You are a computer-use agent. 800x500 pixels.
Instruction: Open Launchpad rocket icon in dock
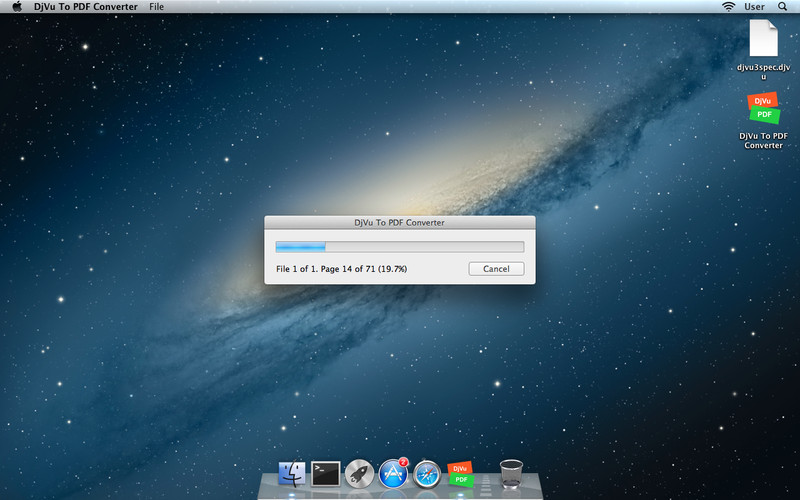(359, 473)
